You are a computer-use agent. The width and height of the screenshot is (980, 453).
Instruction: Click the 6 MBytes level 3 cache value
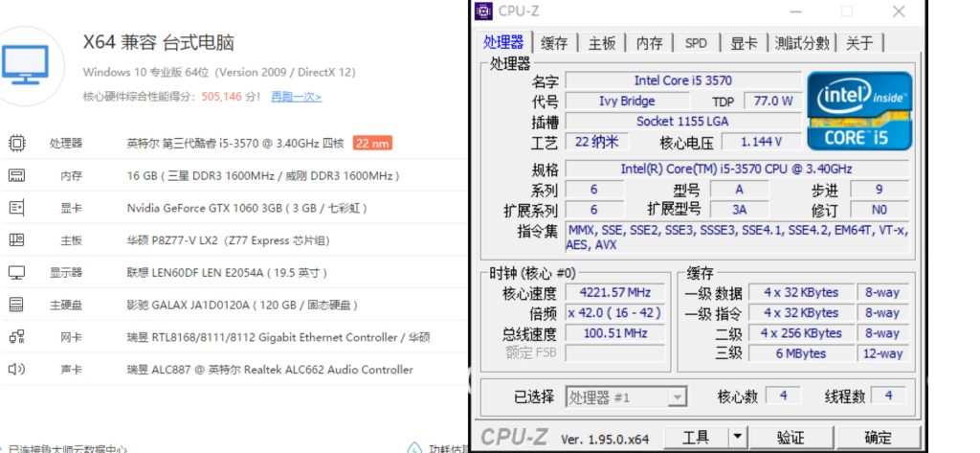click(x=801, y=353)
